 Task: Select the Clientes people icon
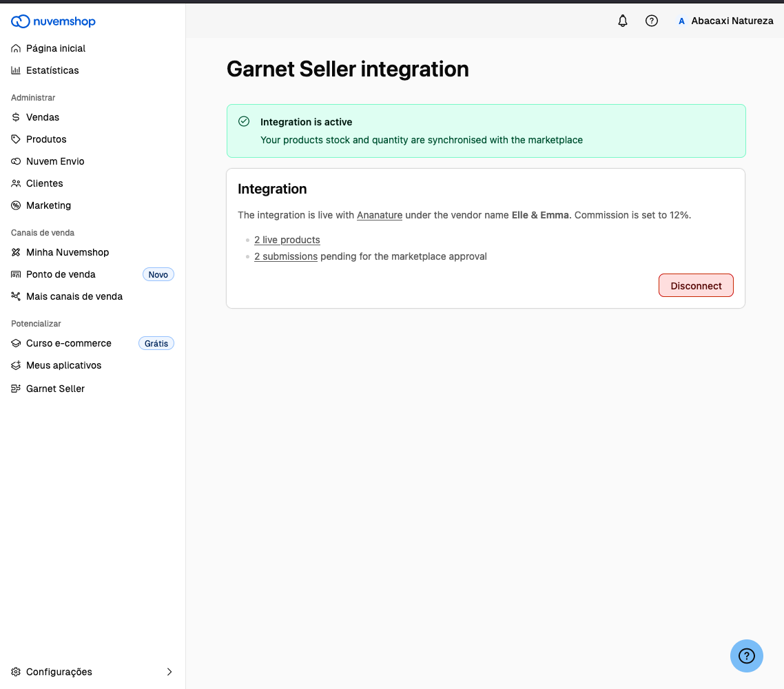click(x=15, y=183)
